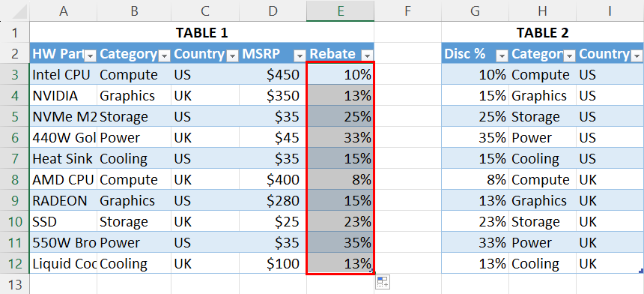Click the 8% Disc % cell in Table 2

click(x=476, y=180)
